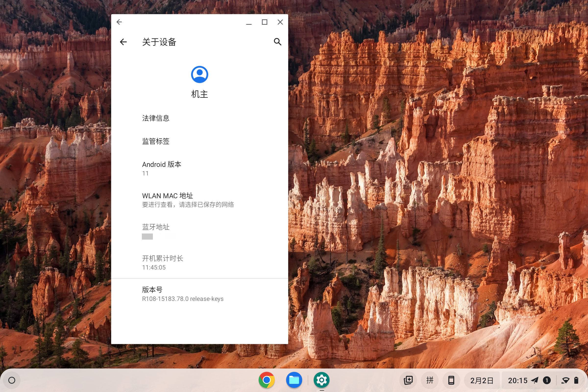Open 监管标签 regulatory labels entry

[x=156, y=141]
